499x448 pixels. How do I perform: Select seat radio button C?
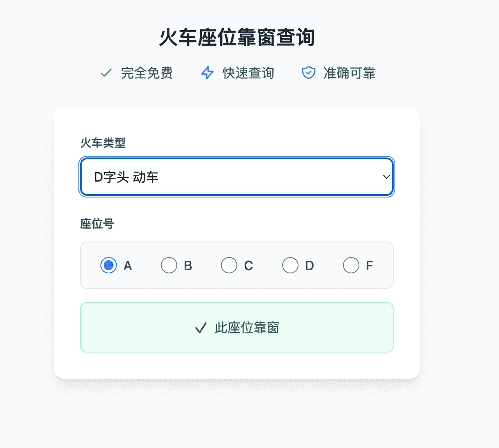click(229, 265)
